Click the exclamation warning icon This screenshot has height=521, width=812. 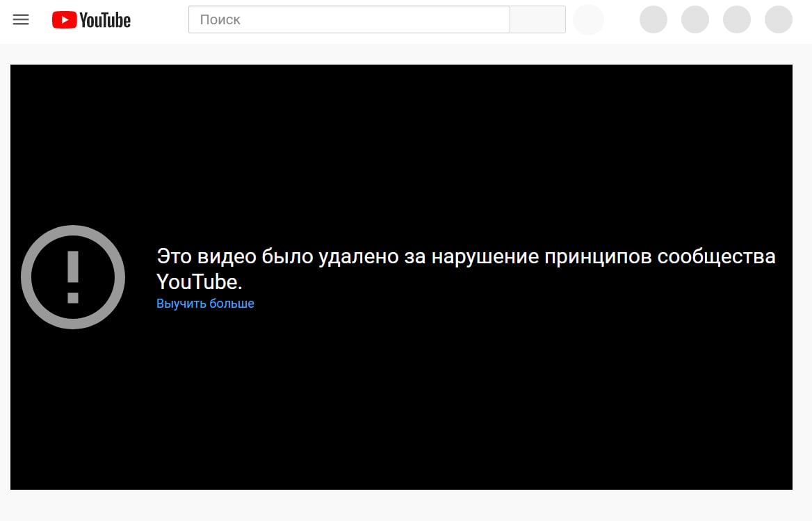tap(73, 276)
